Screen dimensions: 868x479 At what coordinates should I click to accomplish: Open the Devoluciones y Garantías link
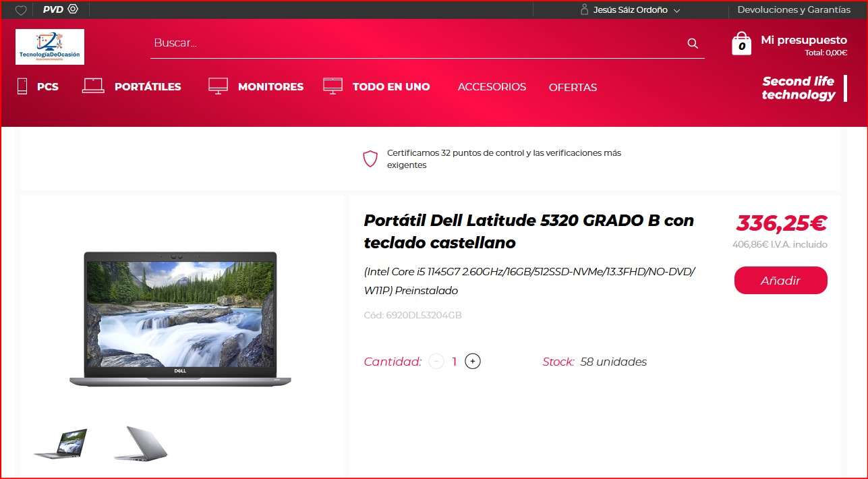[794, 9]
